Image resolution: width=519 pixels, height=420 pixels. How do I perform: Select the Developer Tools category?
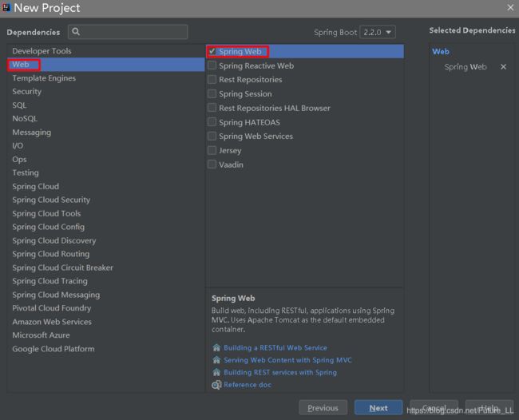point(106,51)
